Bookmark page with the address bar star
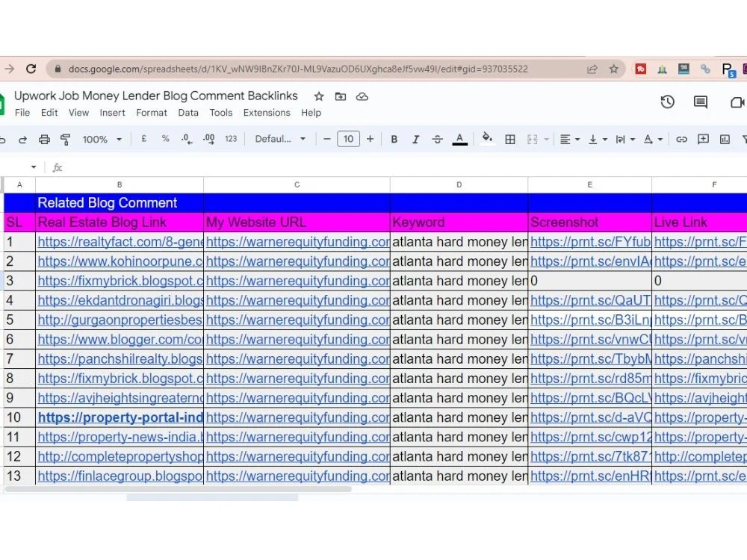Screen dimensions: 747x560 point(613,69)
